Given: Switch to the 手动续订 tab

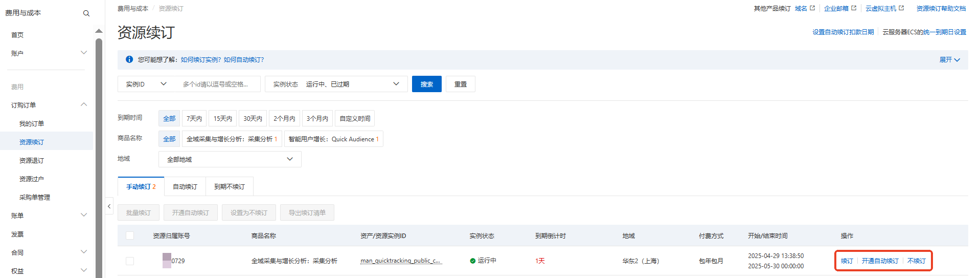Looking at the screenshot, I should click(x=141, y=186).
